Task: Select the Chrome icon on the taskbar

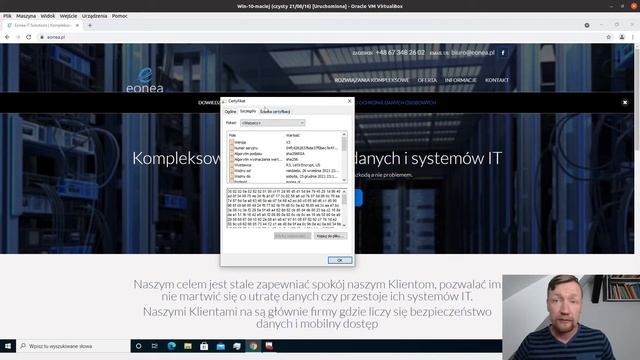Action: (x=253, y=346)
